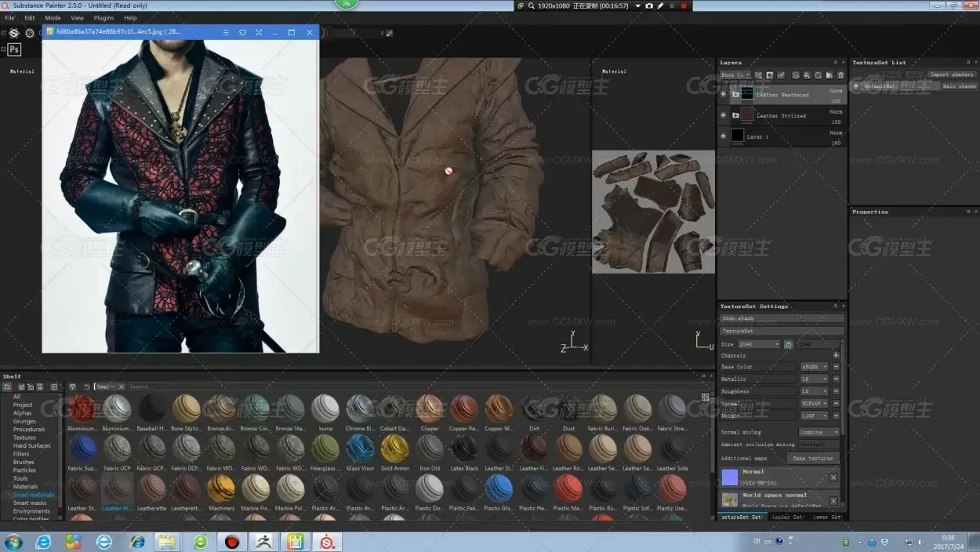Add a channel with the plus button
Viewport: 980px width, 552px height.
point(836,355)
